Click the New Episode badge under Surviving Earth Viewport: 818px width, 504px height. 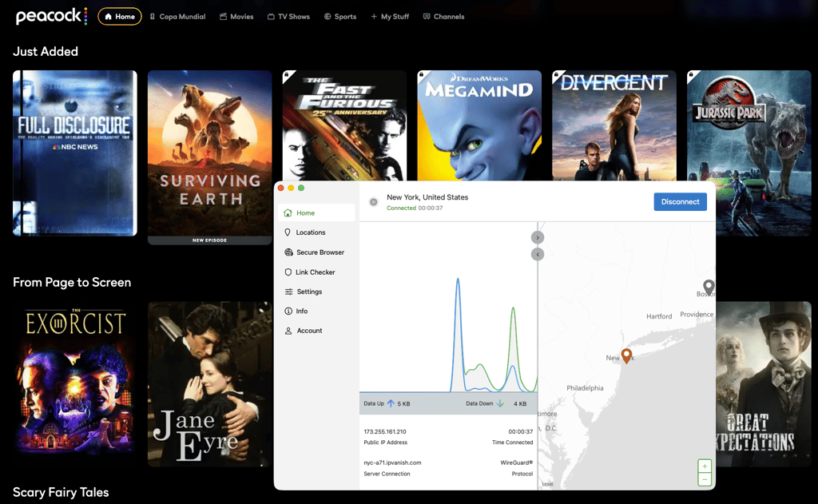210,240
